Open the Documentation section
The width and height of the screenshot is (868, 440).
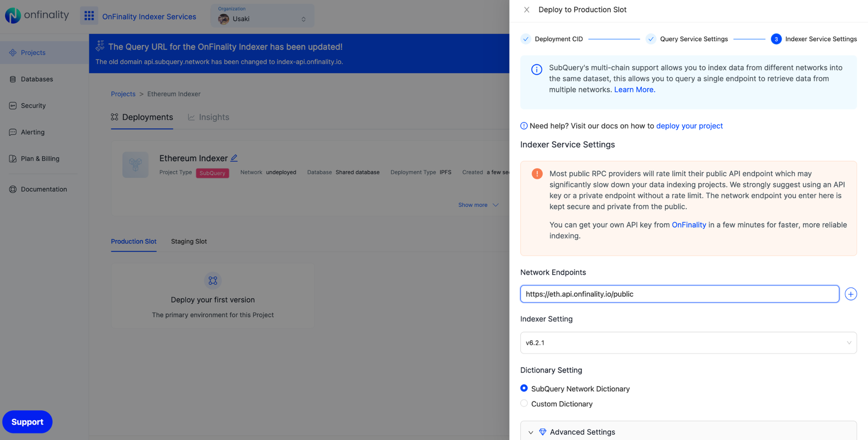43,189
